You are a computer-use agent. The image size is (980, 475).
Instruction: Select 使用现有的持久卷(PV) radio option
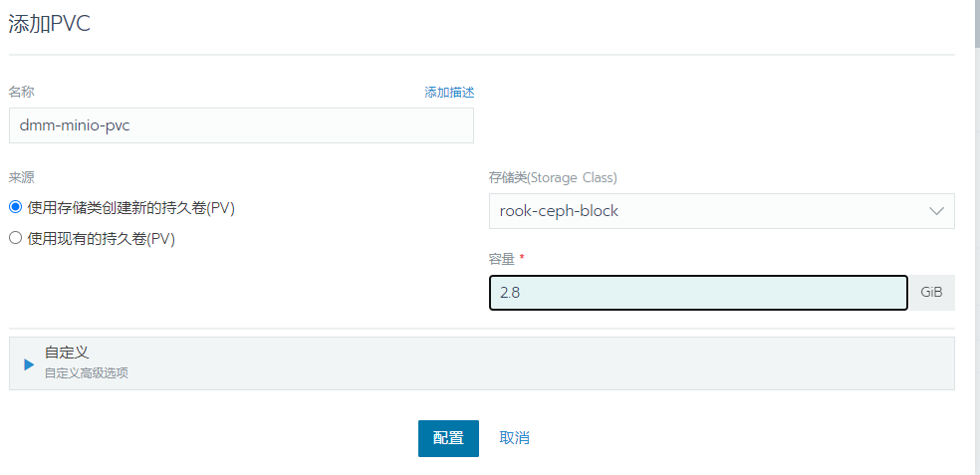(16, 238)
